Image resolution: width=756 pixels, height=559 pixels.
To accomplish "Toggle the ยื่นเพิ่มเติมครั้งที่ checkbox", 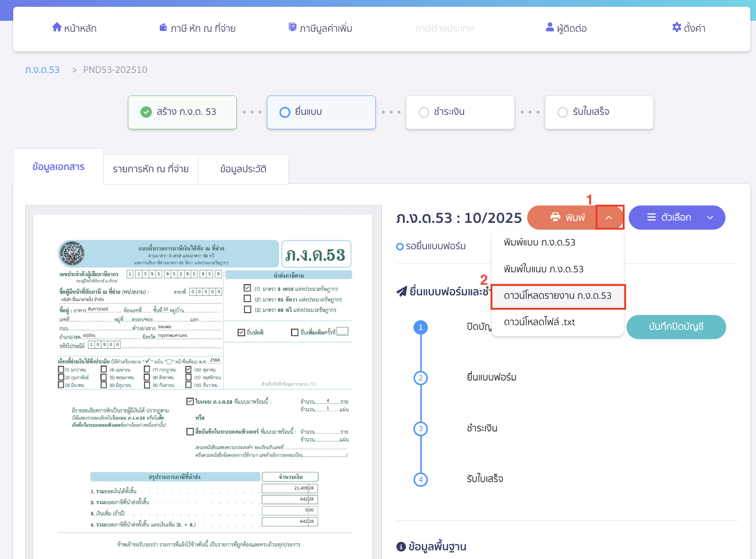I will pyautogui.click(x=294, y=332).
